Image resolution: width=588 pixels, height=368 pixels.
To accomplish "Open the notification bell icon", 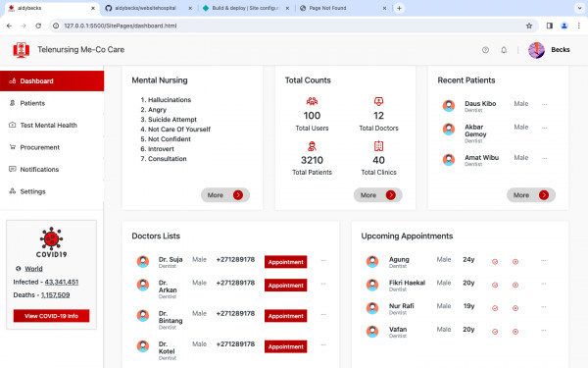I will pos(504,50).
